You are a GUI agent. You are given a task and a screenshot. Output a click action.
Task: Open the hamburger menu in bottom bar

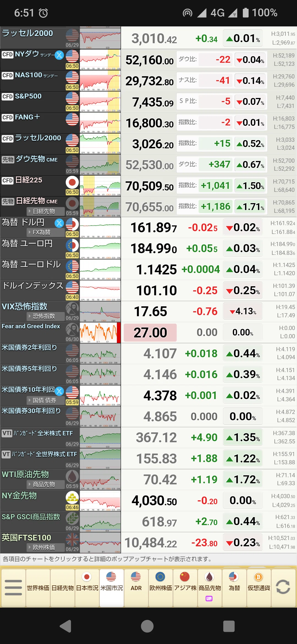[13, 588]
